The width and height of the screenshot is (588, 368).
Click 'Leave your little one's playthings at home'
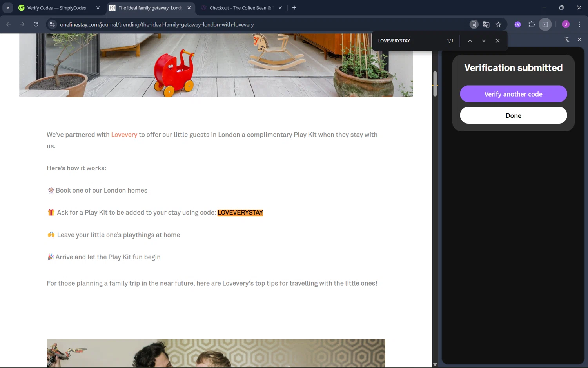119,235
